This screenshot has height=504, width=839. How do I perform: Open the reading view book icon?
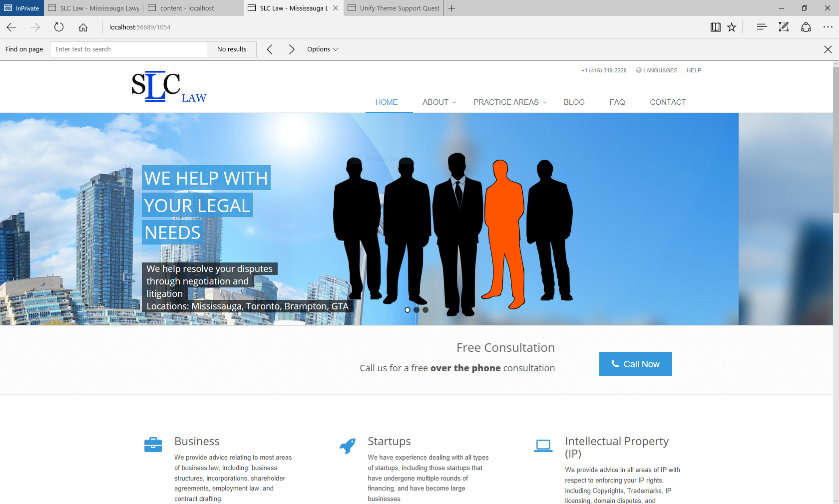point(715,27)
